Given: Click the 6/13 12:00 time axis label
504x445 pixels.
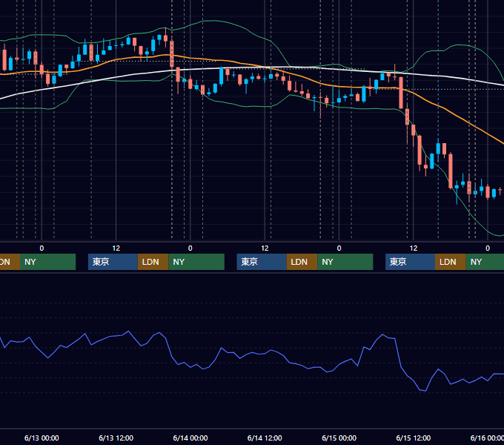Looking at the screenshot, I should 116,438.
